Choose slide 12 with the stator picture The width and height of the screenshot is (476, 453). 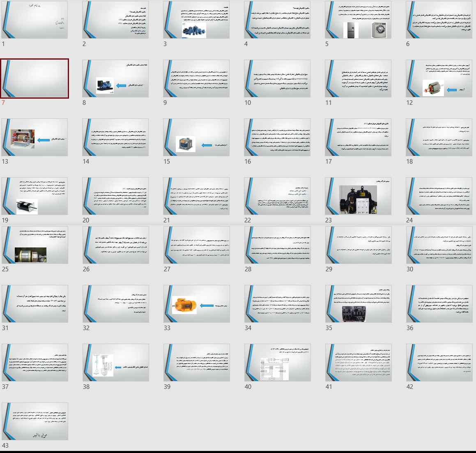coord(439,79)
